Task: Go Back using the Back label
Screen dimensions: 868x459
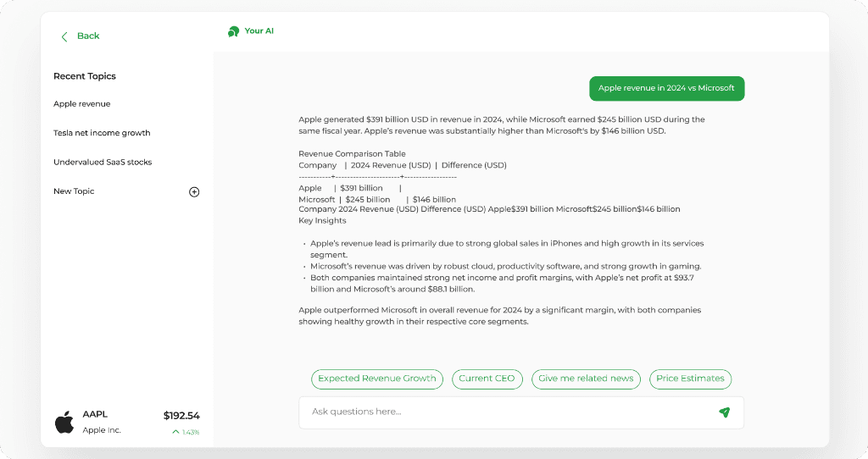Action: click(x=88, y=36)
